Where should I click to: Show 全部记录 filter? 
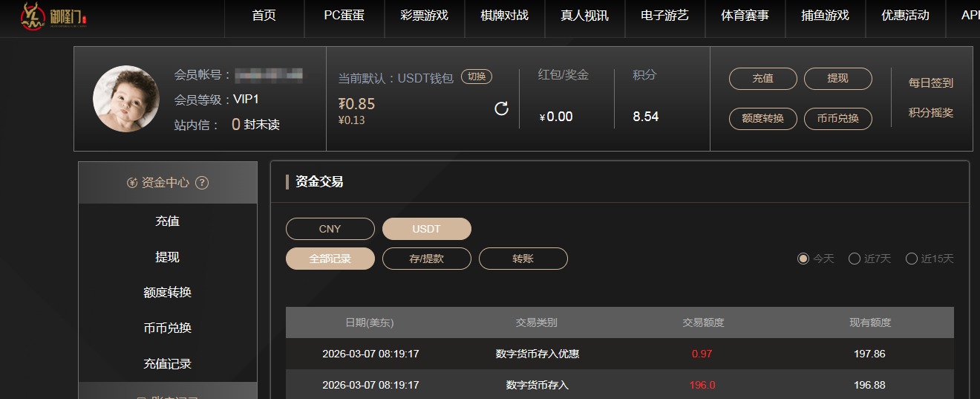330,259
